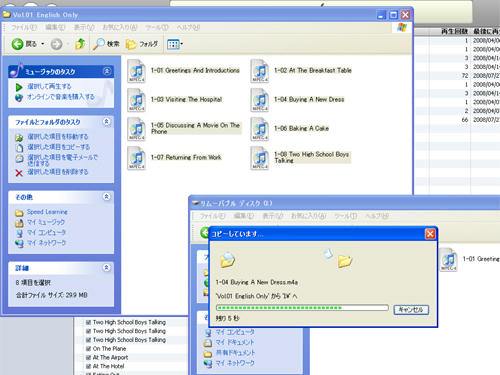Toggle the Folders pane button
Screen dimensions: 500x375
pos(142,44)
